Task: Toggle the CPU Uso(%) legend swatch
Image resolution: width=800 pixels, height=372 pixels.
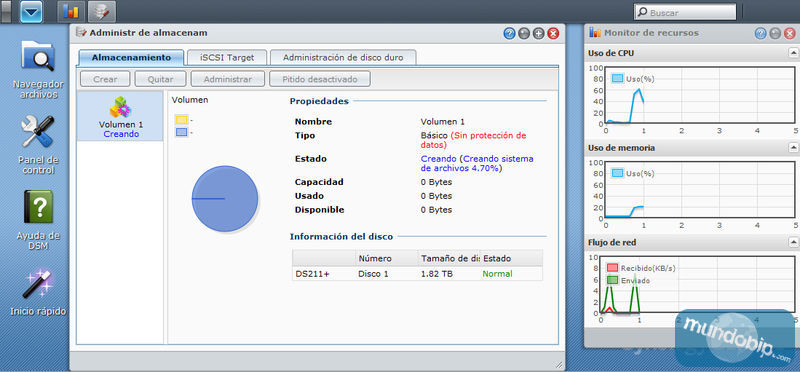Action: (x=617, y=79)
